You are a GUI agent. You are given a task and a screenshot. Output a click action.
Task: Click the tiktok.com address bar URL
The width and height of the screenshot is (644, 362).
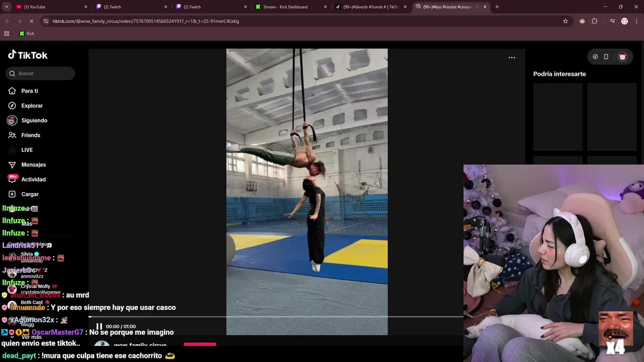[146, 21]
